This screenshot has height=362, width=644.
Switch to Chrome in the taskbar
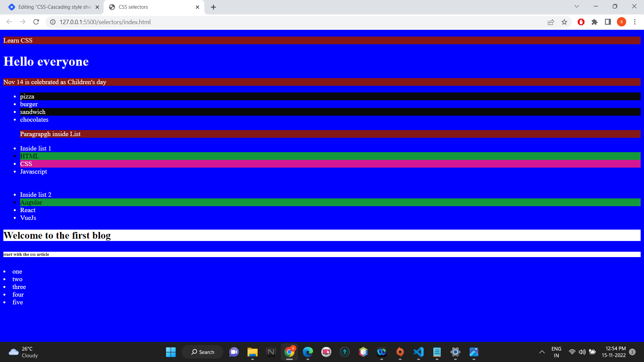click(x=289, y=352)
